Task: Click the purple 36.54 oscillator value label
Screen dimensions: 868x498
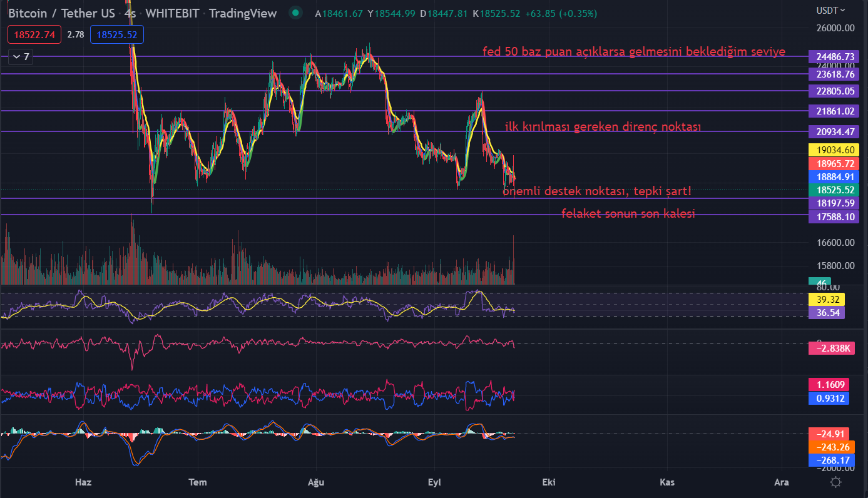Action: point(827,312)
